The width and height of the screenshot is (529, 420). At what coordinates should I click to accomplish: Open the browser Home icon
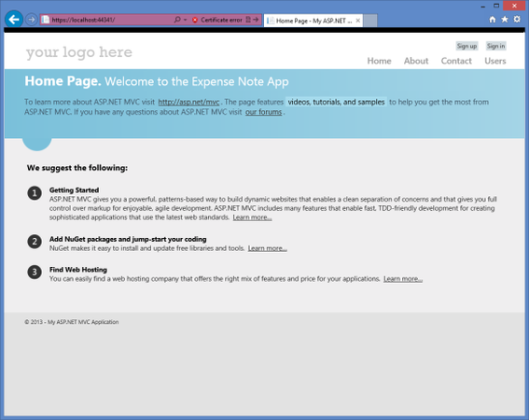point(493,20)
